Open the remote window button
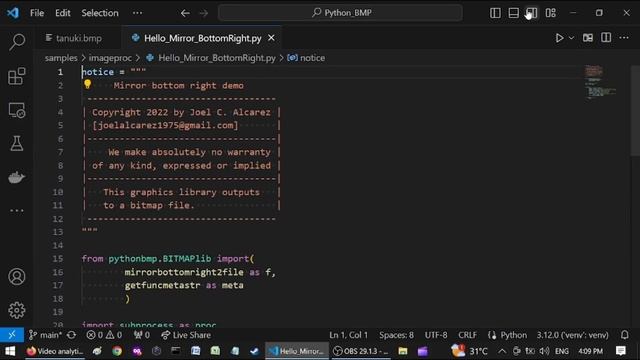Image resolution: width=640 pixels, height=360 pixels. pos(12,335)
